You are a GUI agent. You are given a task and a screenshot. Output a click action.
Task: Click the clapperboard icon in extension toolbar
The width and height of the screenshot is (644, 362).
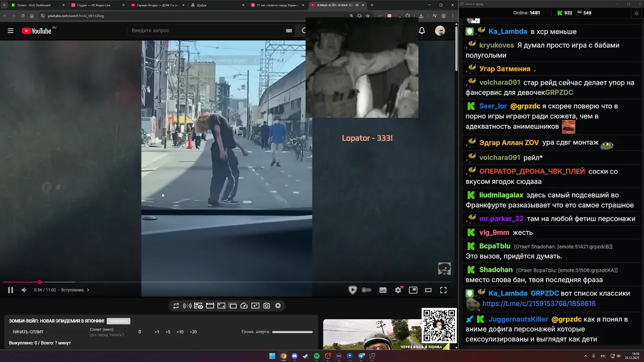tap(210, 306)
